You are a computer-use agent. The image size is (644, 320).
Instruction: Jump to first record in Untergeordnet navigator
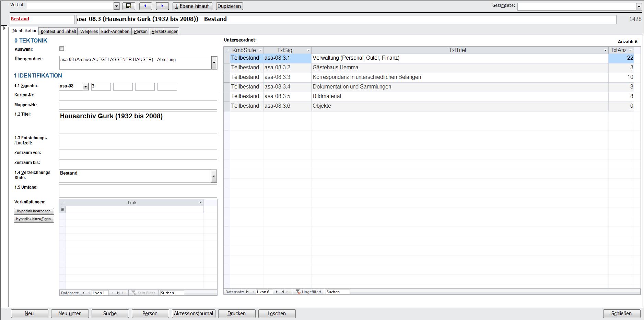[247, 292]
